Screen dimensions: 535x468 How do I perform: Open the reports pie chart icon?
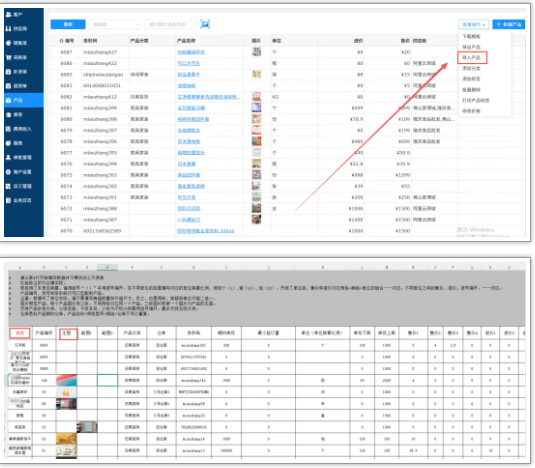9,143
